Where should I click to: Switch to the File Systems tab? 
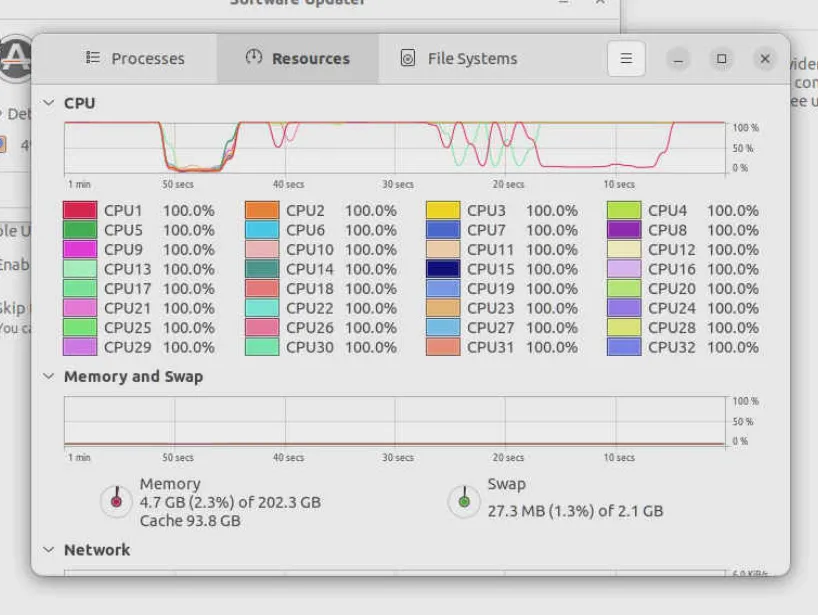[x=459, y=59]
